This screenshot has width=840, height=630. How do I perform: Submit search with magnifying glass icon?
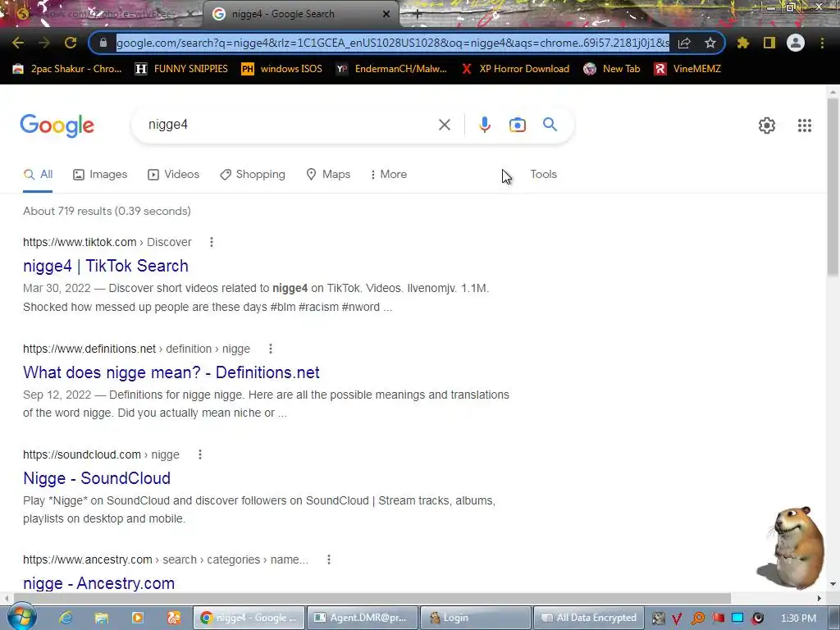click(x=550, y=125)
